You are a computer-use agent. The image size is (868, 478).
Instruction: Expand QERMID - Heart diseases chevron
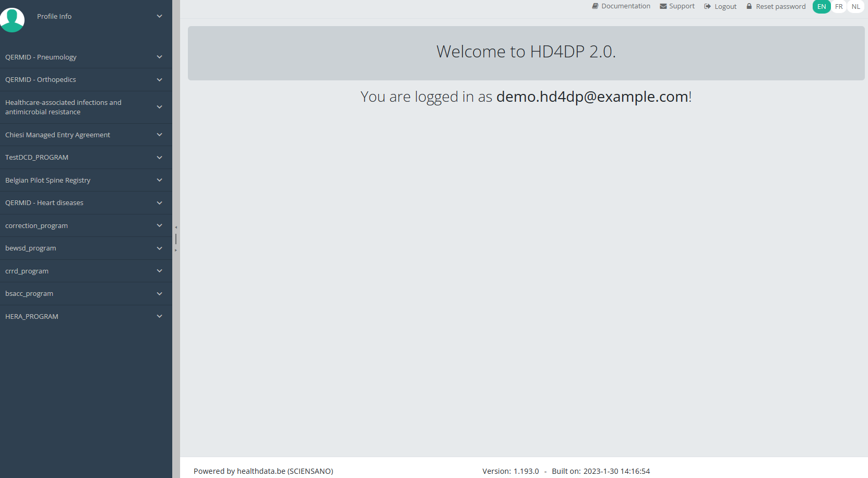[159, 203]
